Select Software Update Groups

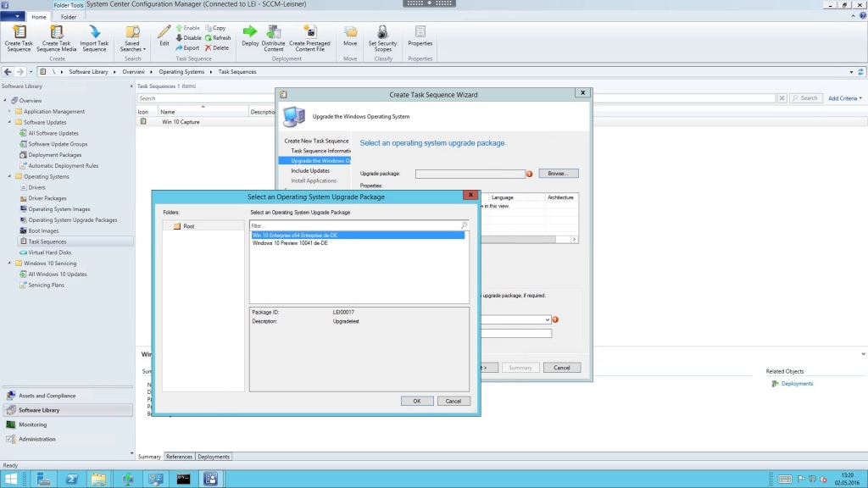58,144
